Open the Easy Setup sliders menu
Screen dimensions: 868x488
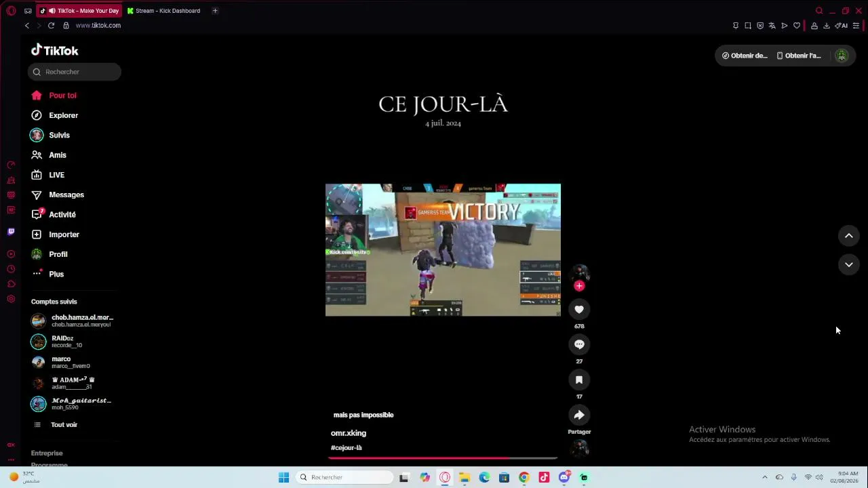(856, 26)
